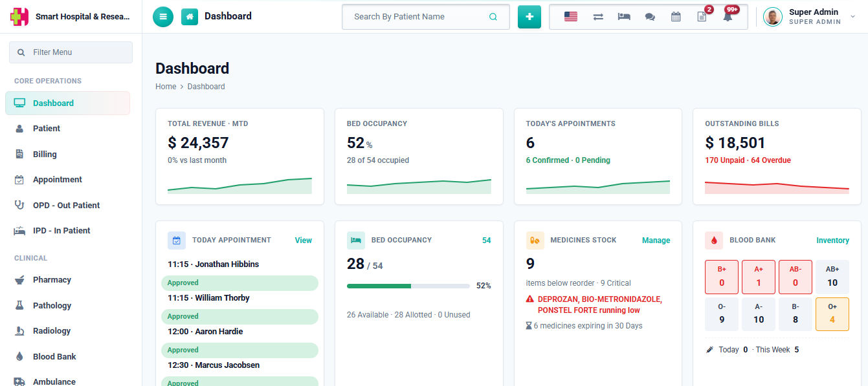Image resolution: width=868 pixels, height=386 pixels.
Task: Open the home icon beside the Dashboard title
Action: (x=190, y=17)
